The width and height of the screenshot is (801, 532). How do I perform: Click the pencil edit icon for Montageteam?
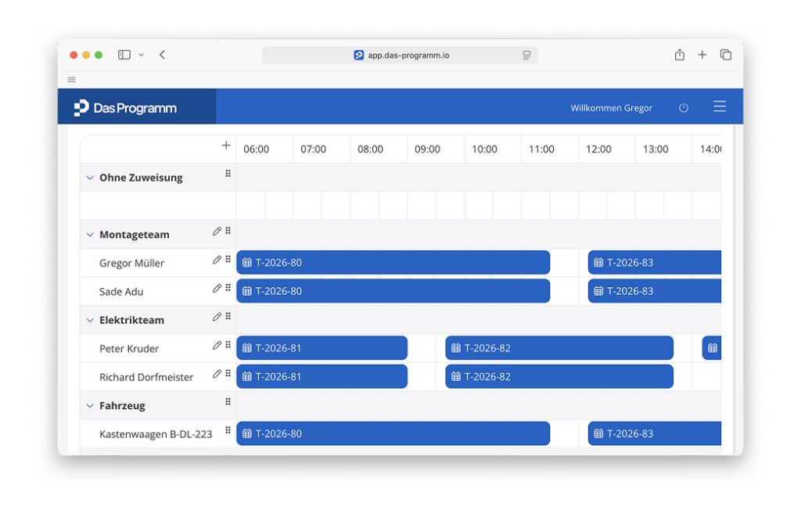coord(217,232)
